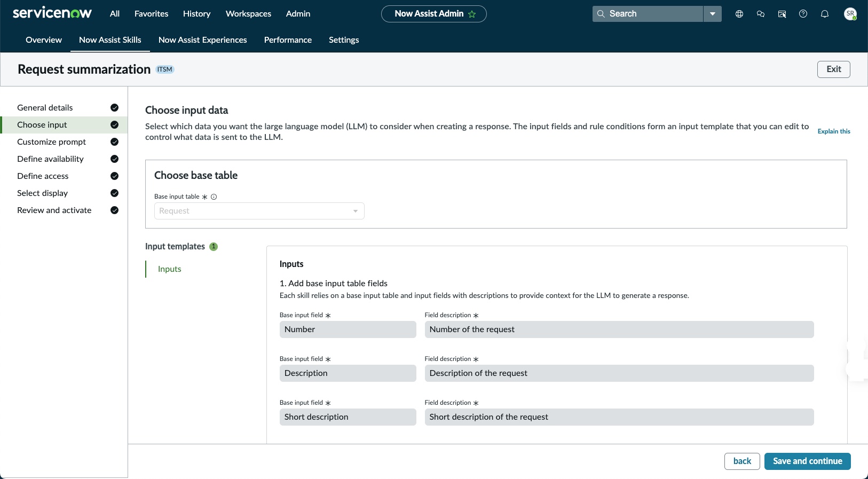Go to the General details step

coord(64,108)
